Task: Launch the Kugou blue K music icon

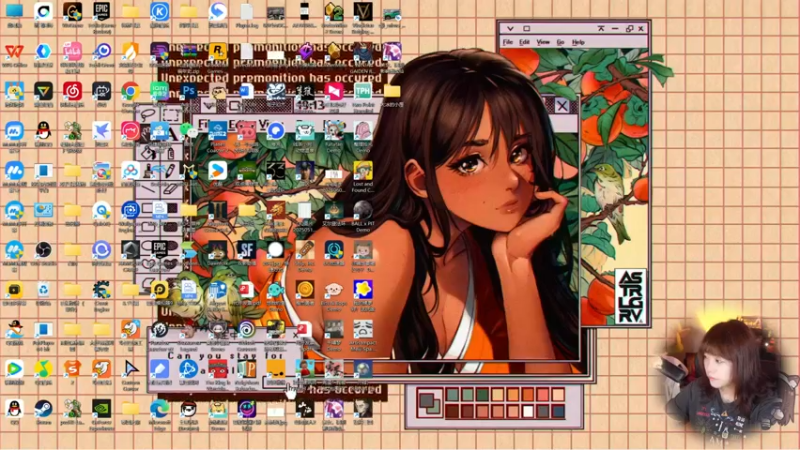Action: (160, 12)
